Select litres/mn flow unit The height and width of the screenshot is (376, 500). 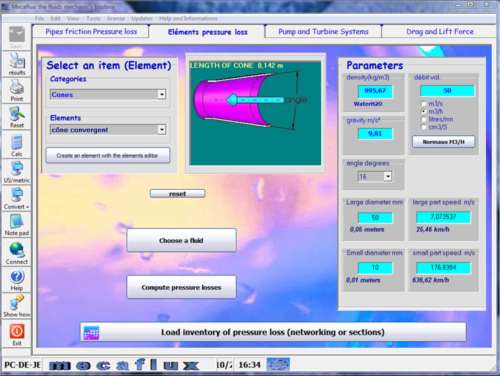[424, 119]
